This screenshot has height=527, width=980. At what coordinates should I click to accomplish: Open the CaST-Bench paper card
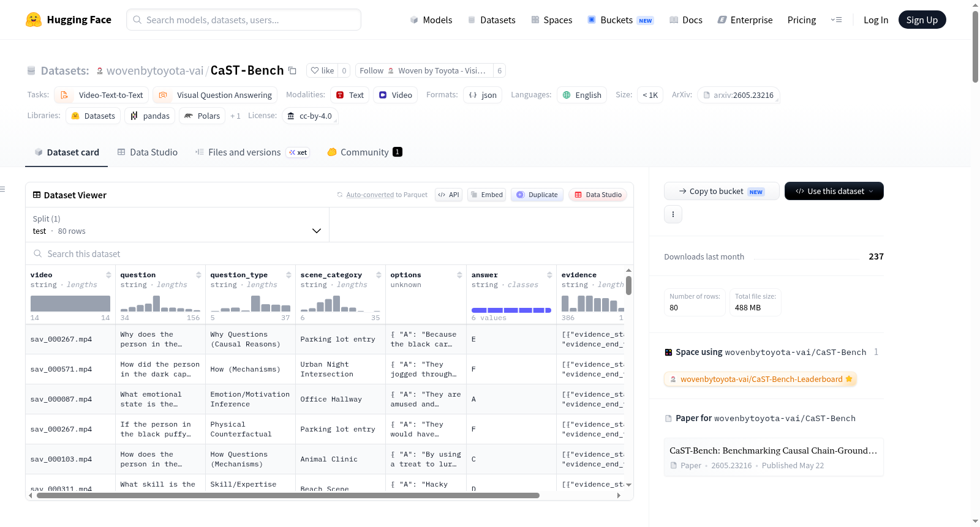774,457
